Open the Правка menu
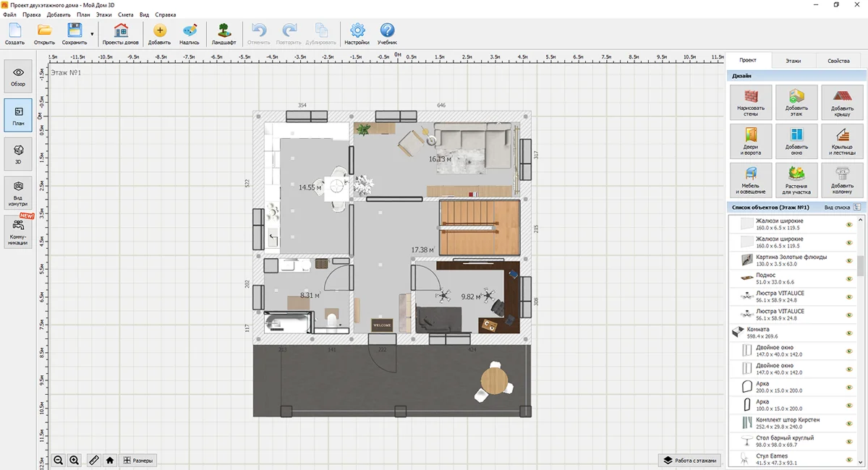 32,14
